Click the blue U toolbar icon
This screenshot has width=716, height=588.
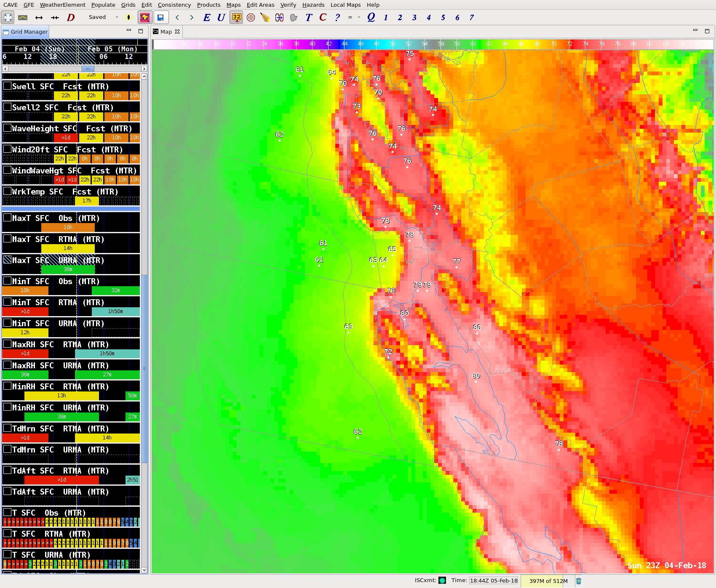tap(221, 17)
